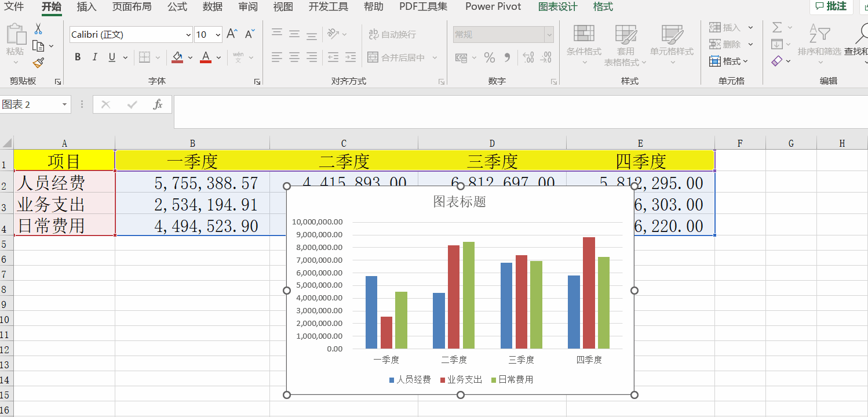Click column header F
This screenshot has width=868, height=417.
pyautogui.click(x=740, y=143)
